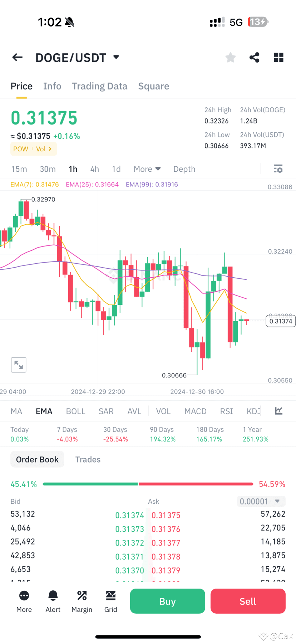The width and height of the screenshot is (296, 644).
Task: Toggle the RSI indicator on
Action: [226, 411]
